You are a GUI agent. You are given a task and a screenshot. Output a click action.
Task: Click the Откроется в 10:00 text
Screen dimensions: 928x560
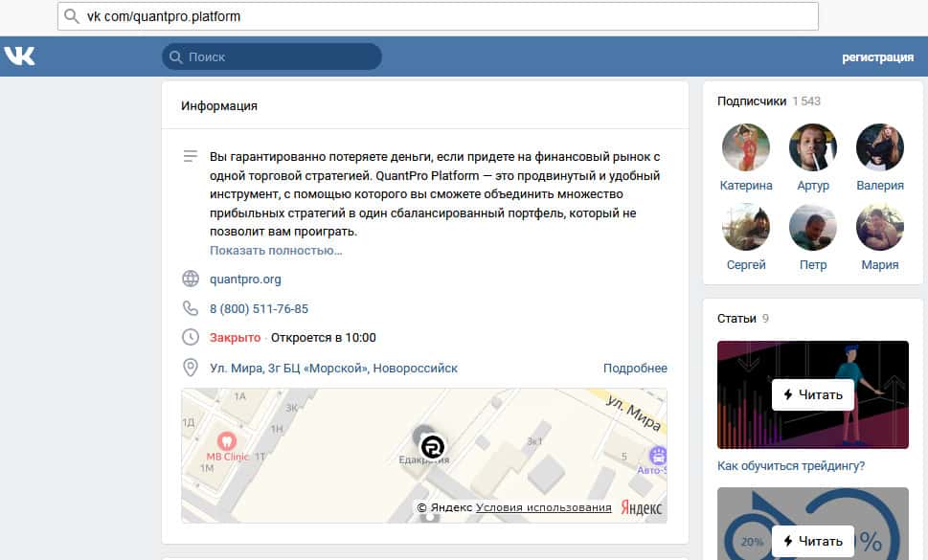click(323, 338)
